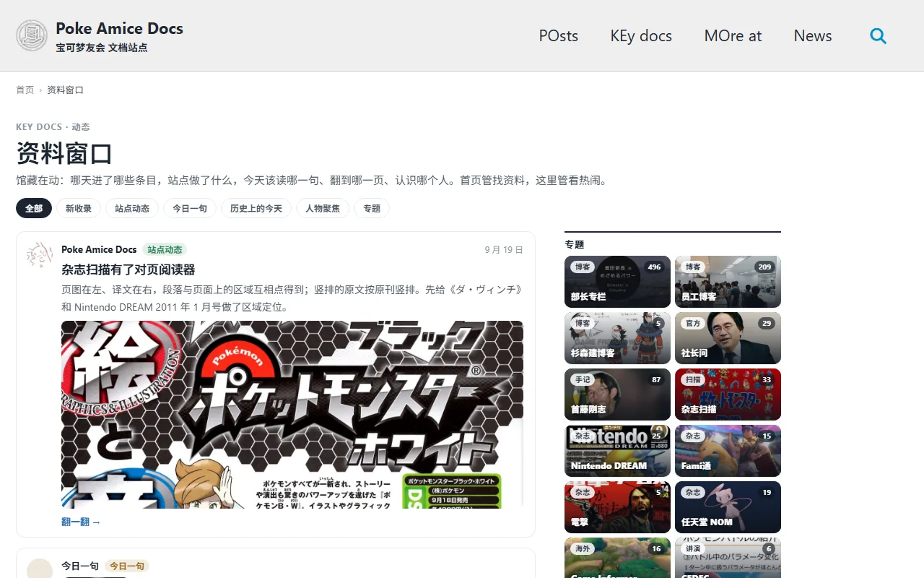Viewport: 924px width, 578px height.
Task: Open the ポケットモンスター magazine scan image
Action: (x=292, y=415)
